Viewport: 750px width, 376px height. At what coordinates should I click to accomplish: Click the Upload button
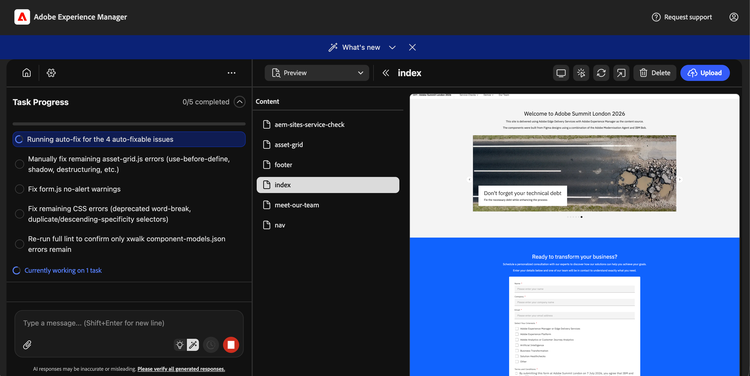tap(705, 73)
